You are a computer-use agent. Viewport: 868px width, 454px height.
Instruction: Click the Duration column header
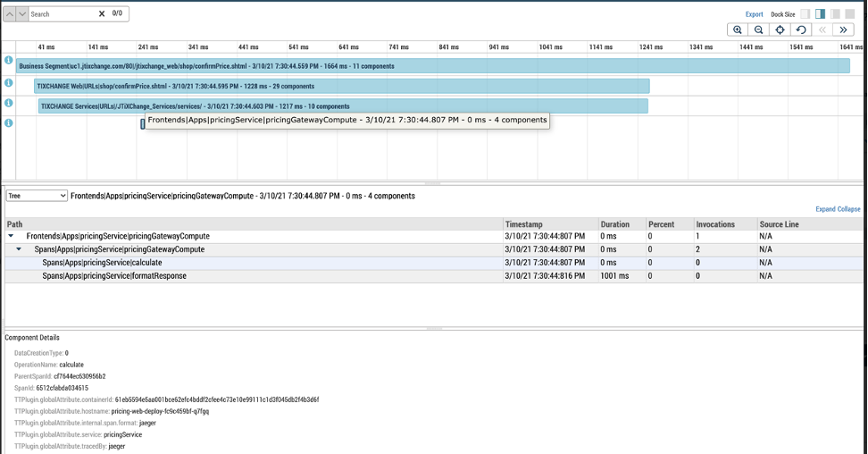pyautogui.click(x=614, y=224)
